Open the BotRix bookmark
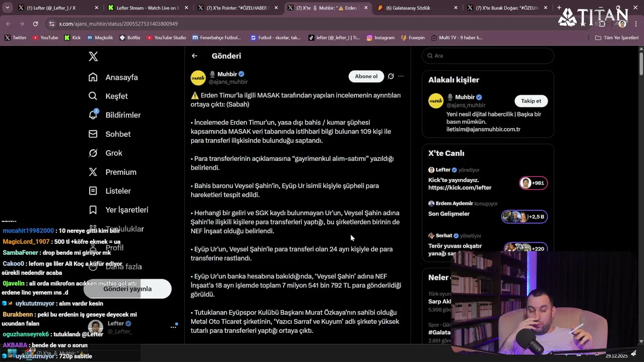This screenshot has width=644, height=362. tap(130, 38)
